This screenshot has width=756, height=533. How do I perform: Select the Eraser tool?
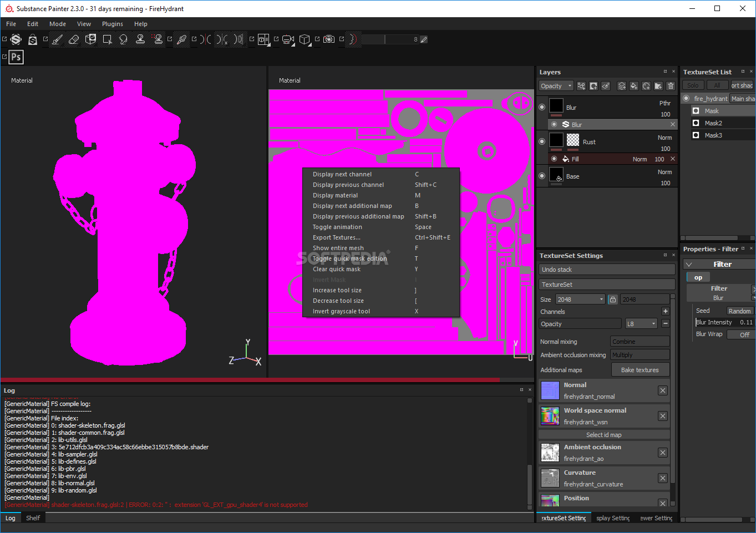pos(74,39)
